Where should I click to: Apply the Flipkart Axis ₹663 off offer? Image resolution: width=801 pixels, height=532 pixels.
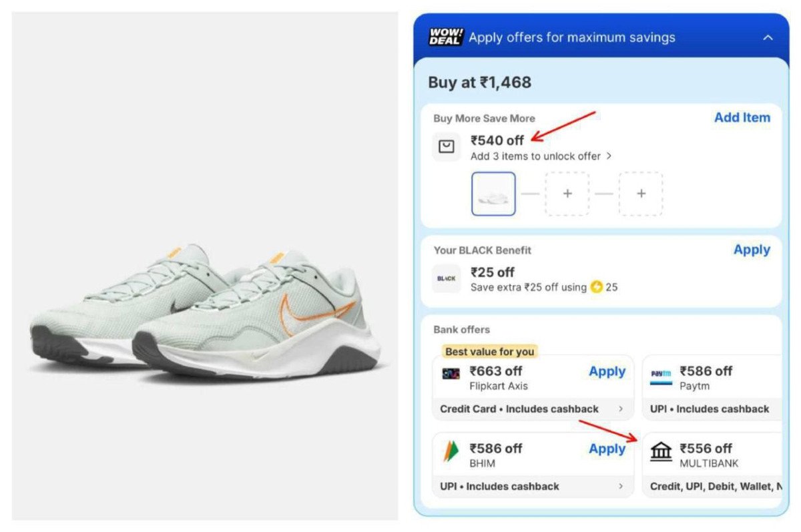pos(607,371)
